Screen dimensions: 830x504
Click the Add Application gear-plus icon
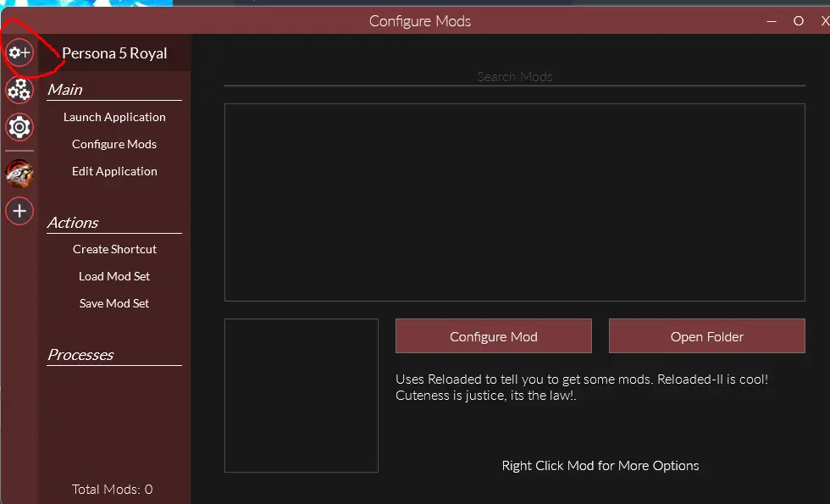point(19,53)
